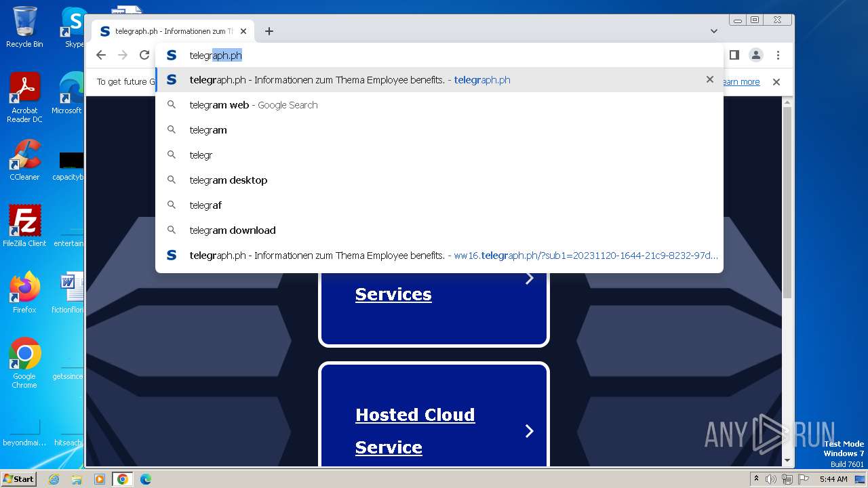This screenshot has height=488, width=868.
Task: Switch to the telegraph.ph tab
Action: tap(173, 31)
